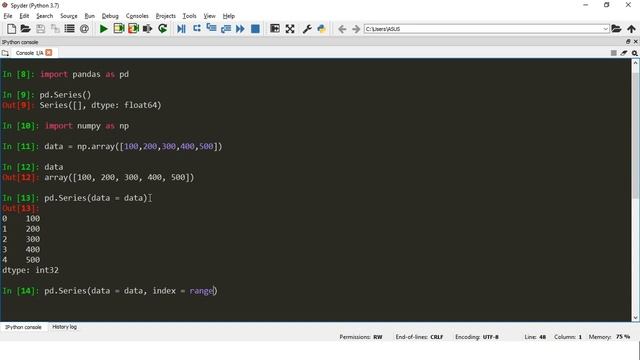Image resolution: width=640 pixels, height=360 pixels.
Task: Re-run the last script
Action: [162, 29]
